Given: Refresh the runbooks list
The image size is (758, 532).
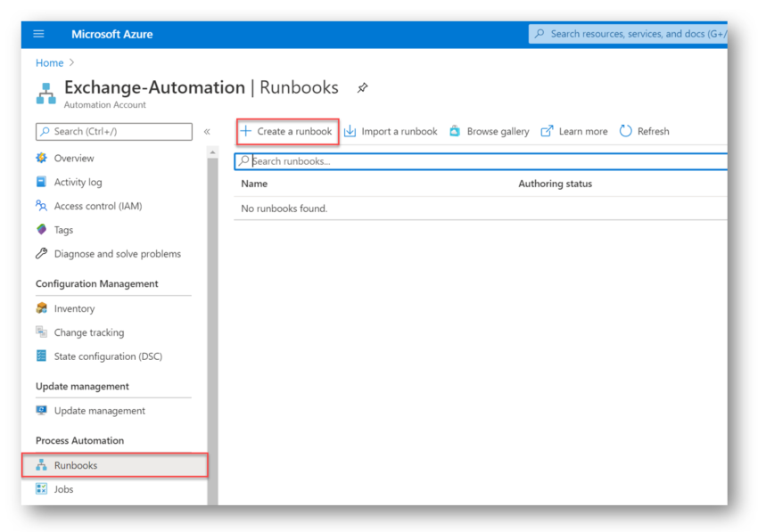Looking at the screenshot, I should point(645,131).
